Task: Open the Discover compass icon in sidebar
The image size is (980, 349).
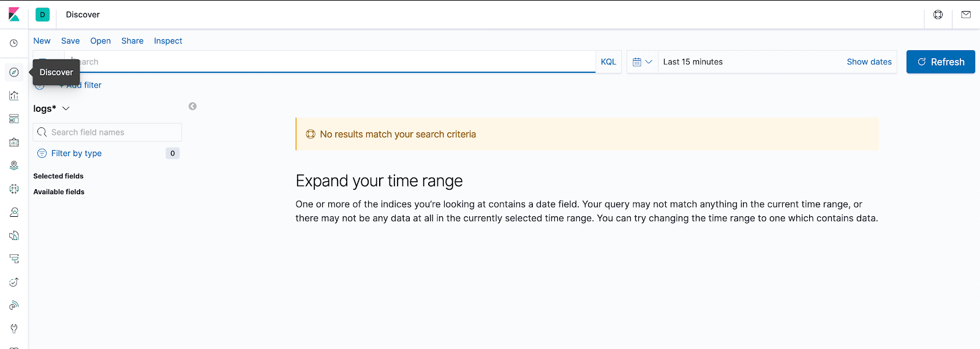Action: [14, 72]
